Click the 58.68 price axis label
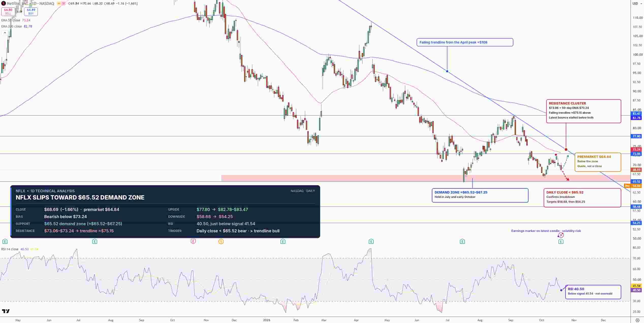Image resolution: width=644 pixels, height=323 pixels. click(637, 207)
